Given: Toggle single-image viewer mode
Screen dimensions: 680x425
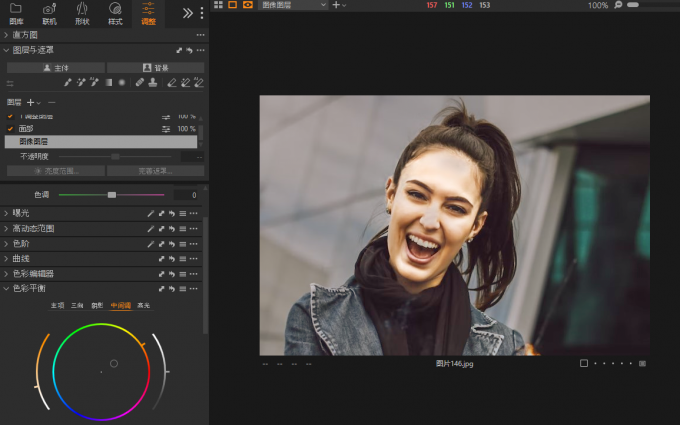Looking at the screenshot, I should point(233,5).
